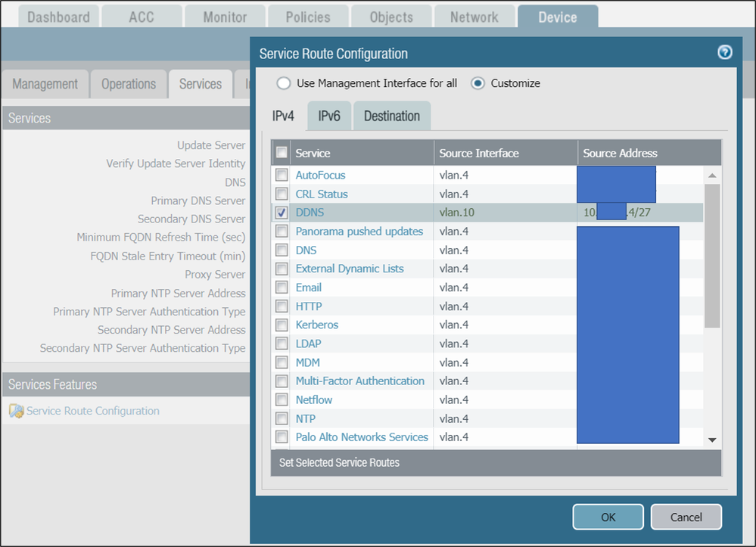756x547 pixels.
Task: Switch to the Operations sub-tab
Action: [x=129, y=84]
